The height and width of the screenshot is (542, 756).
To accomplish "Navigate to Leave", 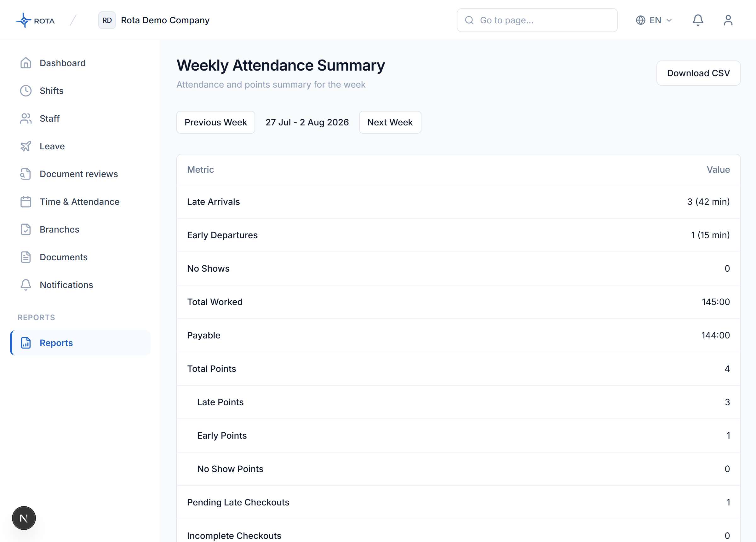I will tap(80, 146).
